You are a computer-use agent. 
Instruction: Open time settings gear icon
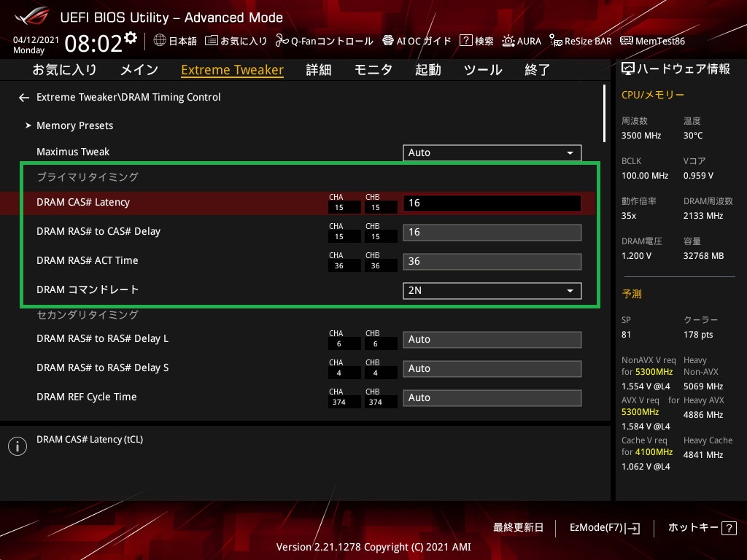tap(131, 38)
